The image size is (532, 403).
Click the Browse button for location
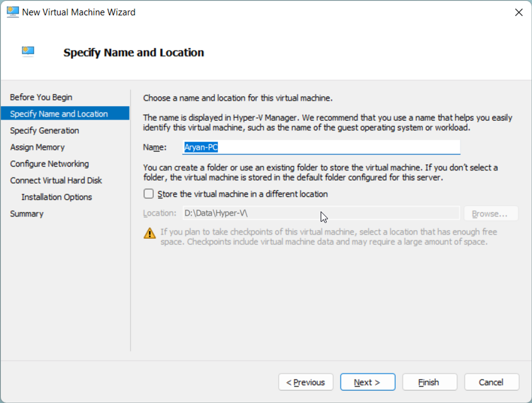coord(491,213)
